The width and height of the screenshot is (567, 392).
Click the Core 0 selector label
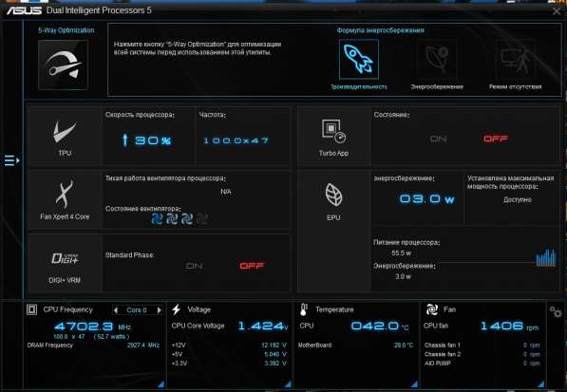pos(137,310)
